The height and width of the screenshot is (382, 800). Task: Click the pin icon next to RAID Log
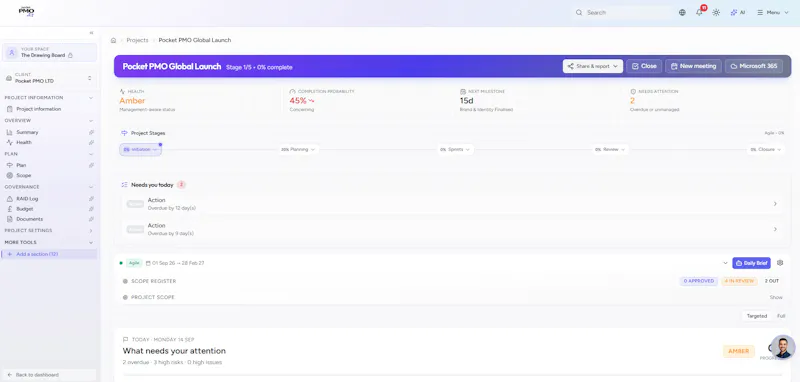[91, 199]
